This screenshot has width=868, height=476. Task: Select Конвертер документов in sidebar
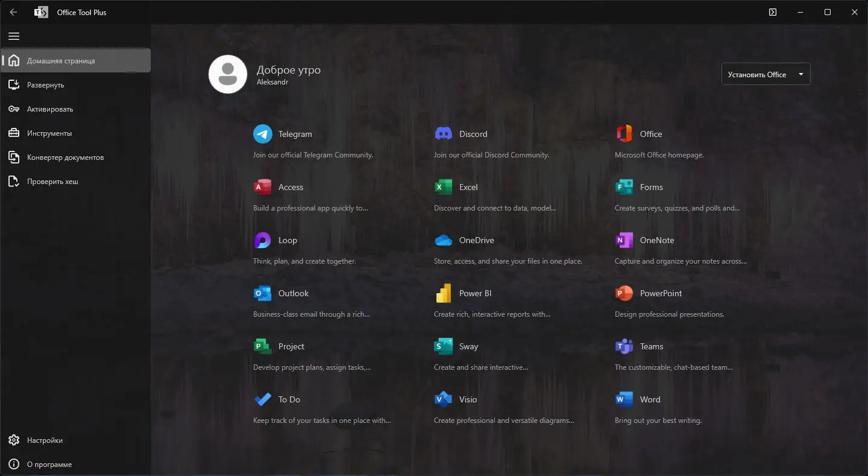(76, 157)
